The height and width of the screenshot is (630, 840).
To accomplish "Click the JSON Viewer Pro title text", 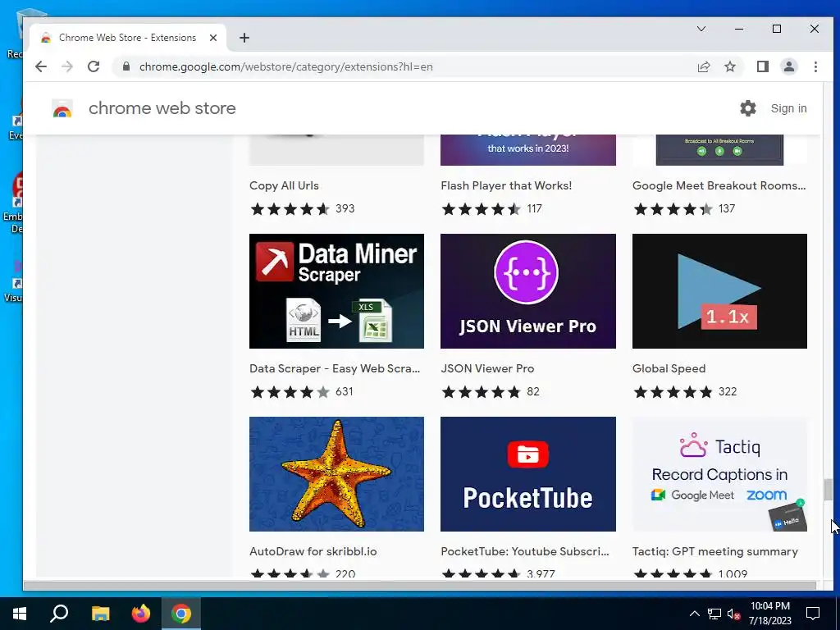I will point(487,368).
